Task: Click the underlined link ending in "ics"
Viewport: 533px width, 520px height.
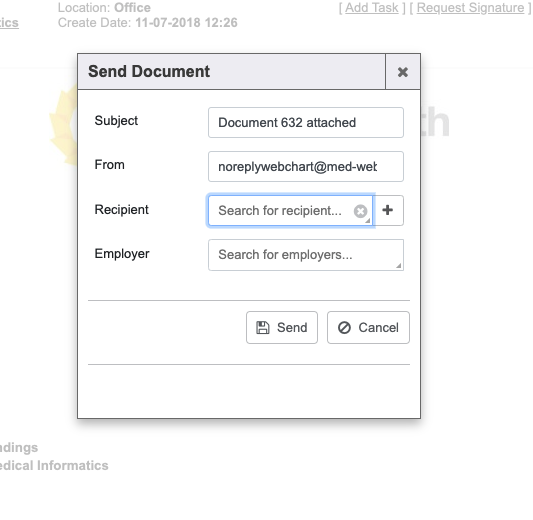Action: coord(9,23)
